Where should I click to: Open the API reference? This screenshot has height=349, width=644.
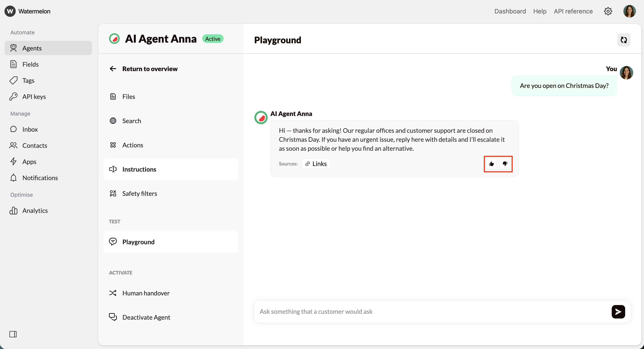[573, 11]
